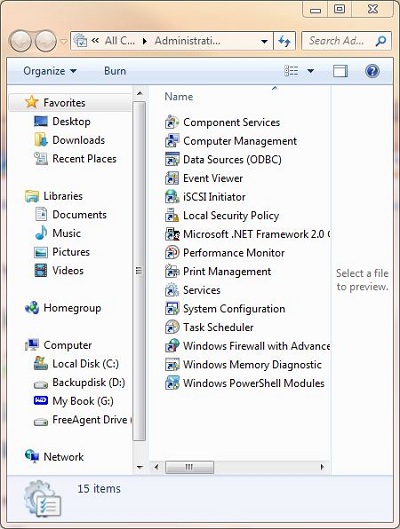Select Windows Firewall with Advanced Security icon
Viewport: 400px width, 529px height.
click(172, 346)
